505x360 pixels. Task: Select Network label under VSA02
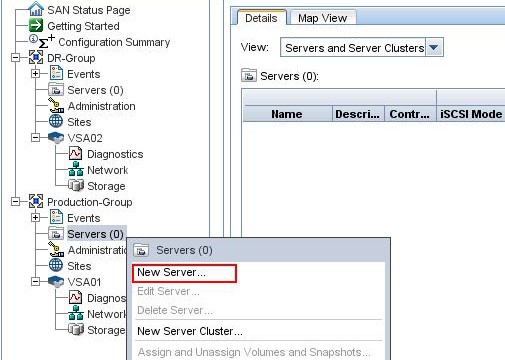[107, 170]
